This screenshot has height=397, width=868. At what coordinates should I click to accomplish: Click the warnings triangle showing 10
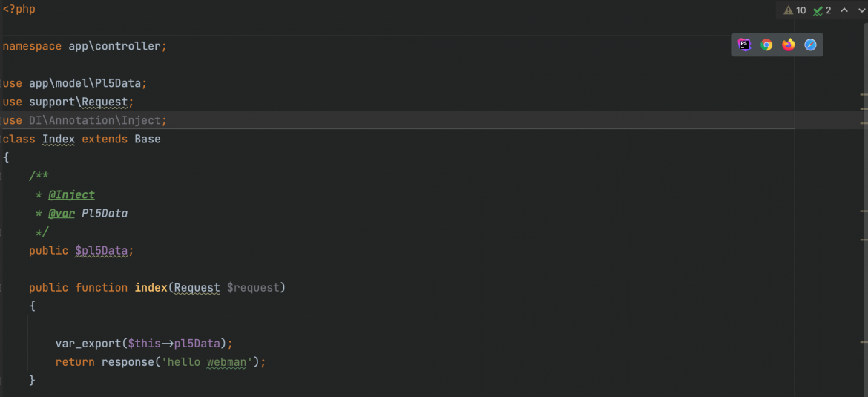pyautogui.click(x=795, y=10)
